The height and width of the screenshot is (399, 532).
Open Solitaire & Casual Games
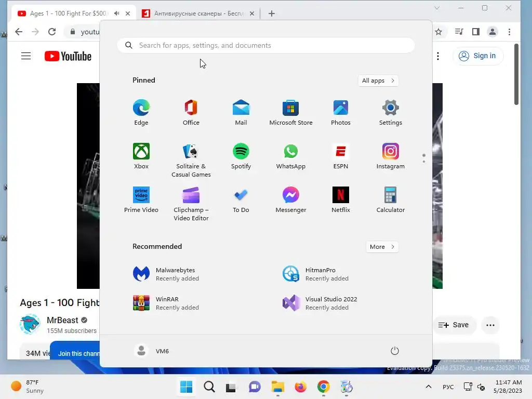coord(191,160)
